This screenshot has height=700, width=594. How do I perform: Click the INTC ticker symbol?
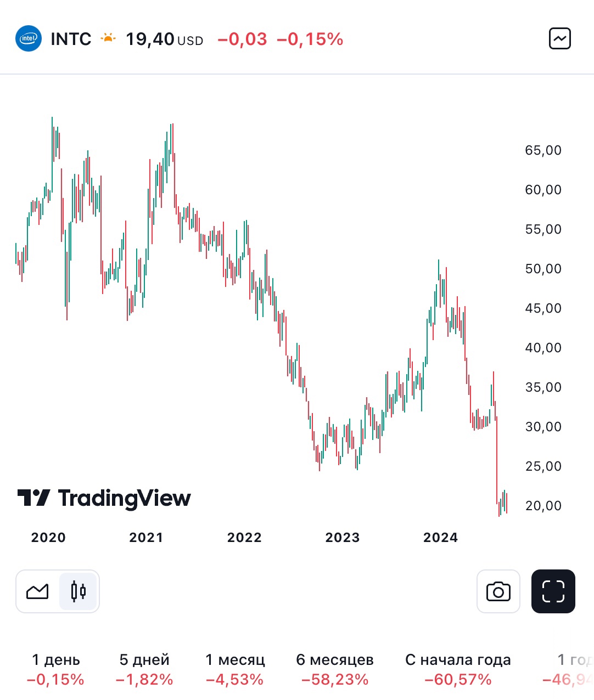pyautogui.click(x=71, y=39)
